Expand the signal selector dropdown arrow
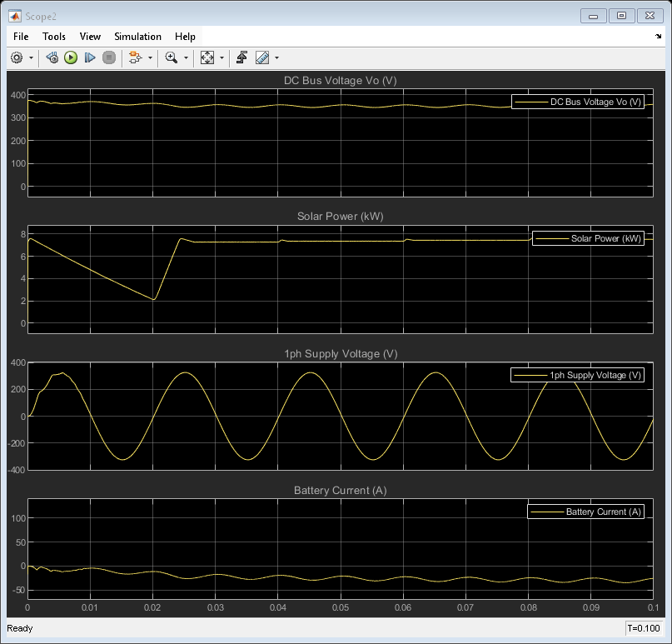This screenshot has width=672, height=644. pos(150,57)
